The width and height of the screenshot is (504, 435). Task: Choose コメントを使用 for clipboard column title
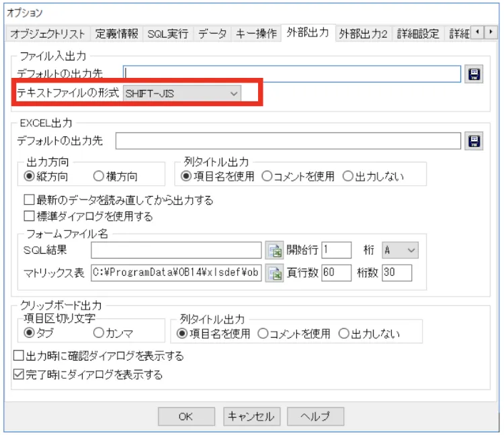[294, 334]
